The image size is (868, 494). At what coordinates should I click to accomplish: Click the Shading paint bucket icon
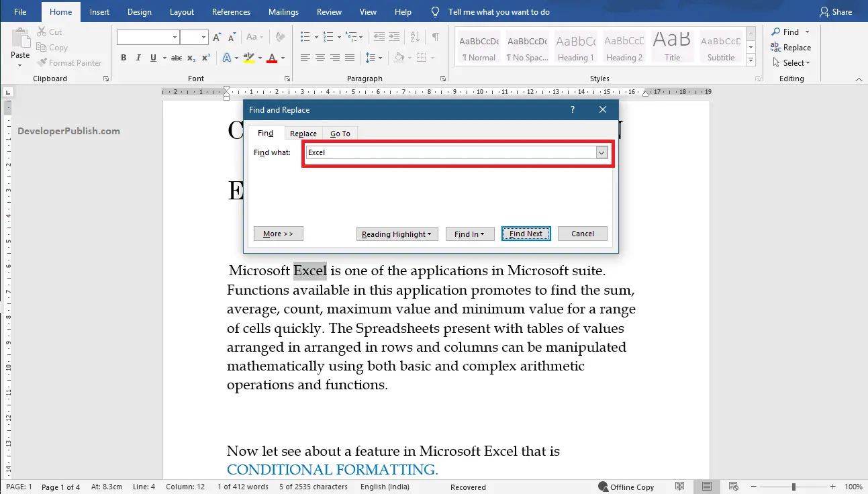click(399, 58)
